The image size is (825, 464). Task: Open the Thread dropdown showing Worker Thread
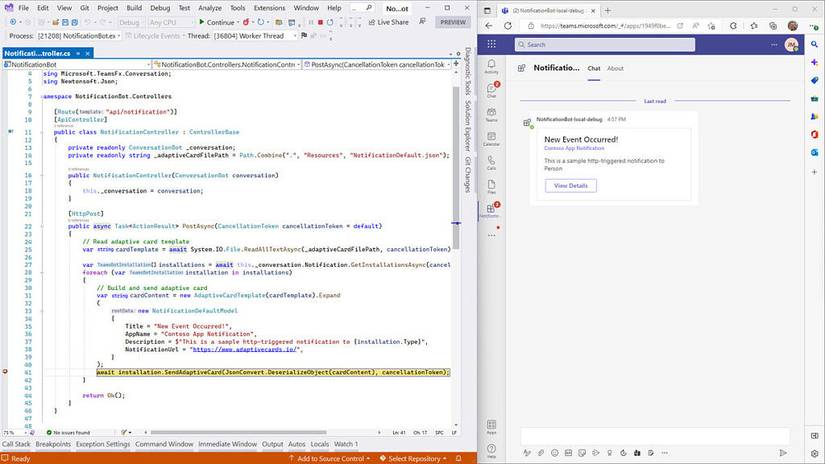click(x=255, y=36)
